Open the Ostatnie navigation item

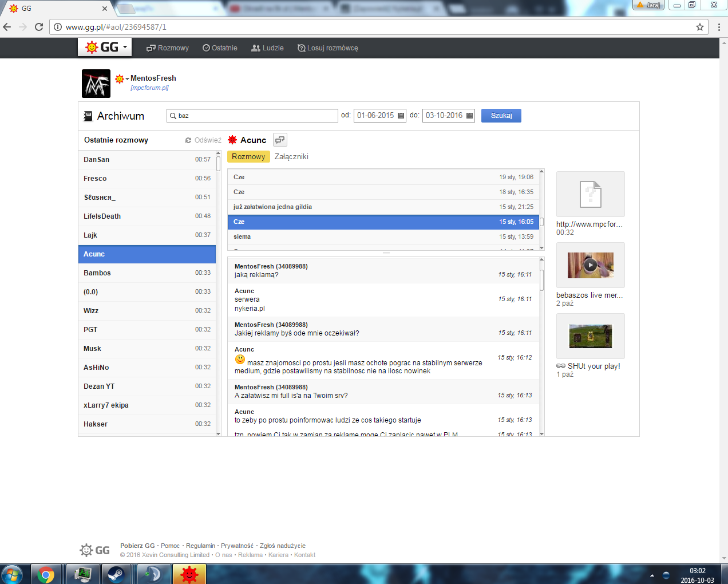pyautogui.click(x=220, y=48)
